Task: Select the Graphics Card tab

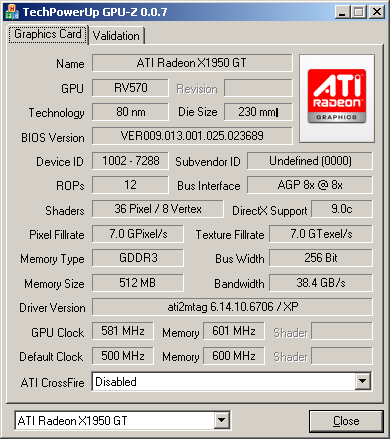Action: click(48, 34)
